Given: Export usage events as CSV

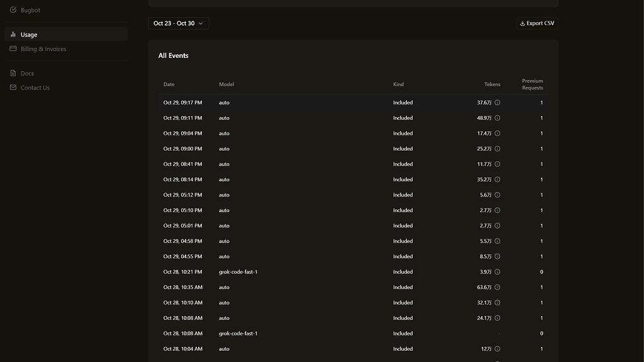Looking at the screenshot, I should click(537, 23).
